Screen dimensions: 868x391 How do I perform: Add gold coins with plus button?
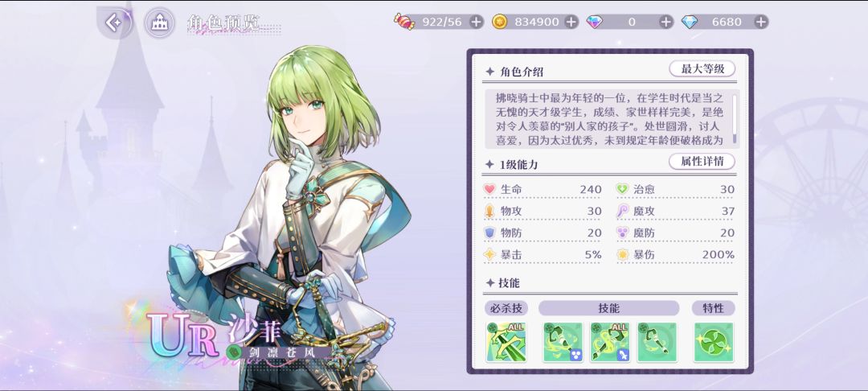[x=571, y=22]
